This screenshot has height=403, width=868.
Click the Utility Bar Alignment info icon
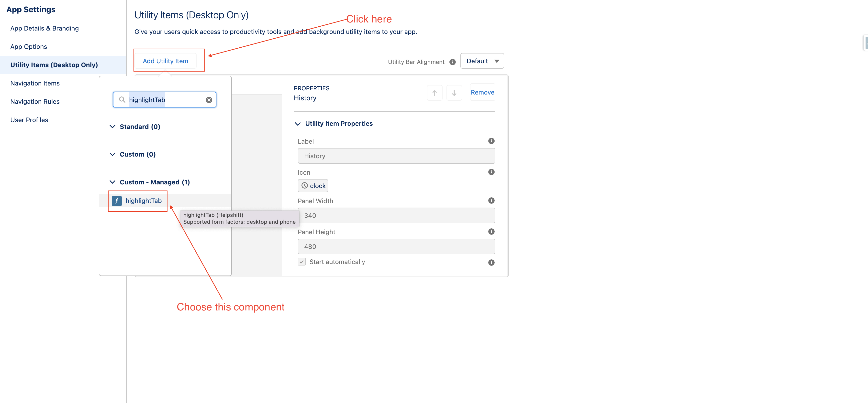click(x=453, y=62)
